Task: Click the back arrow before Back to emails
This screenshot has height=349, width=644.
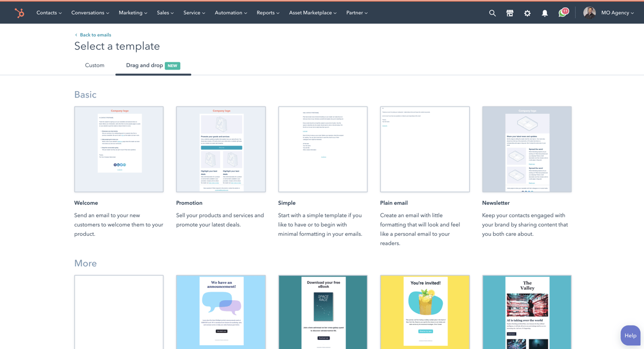Action: pos(76,35)
